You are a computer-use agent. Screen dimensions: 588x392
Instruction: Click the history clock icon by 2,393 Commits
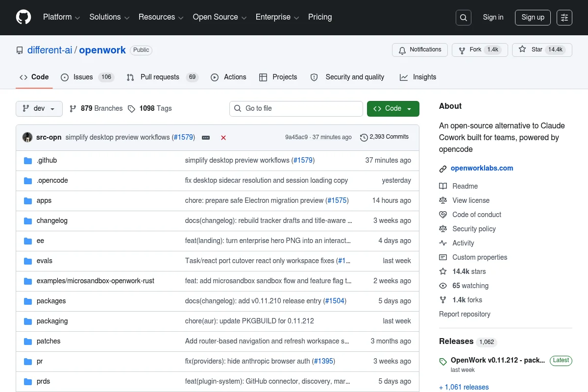[364, 138]
